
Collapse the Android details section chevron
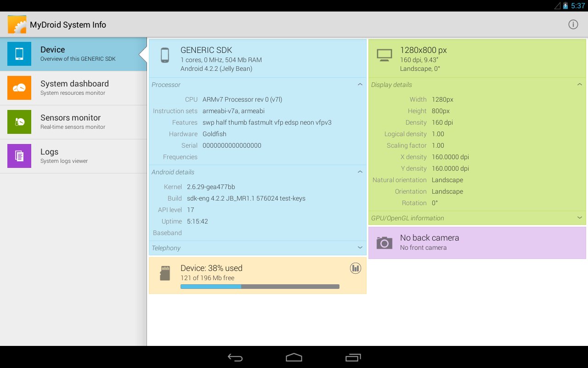[360, 172]
